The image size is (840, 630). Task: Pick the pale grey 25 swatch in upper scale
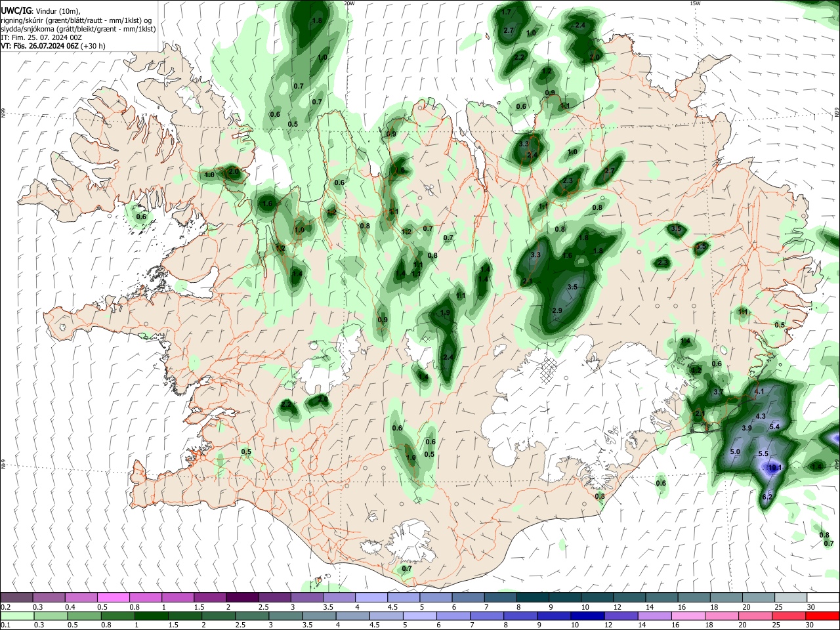tap(791, 597)
